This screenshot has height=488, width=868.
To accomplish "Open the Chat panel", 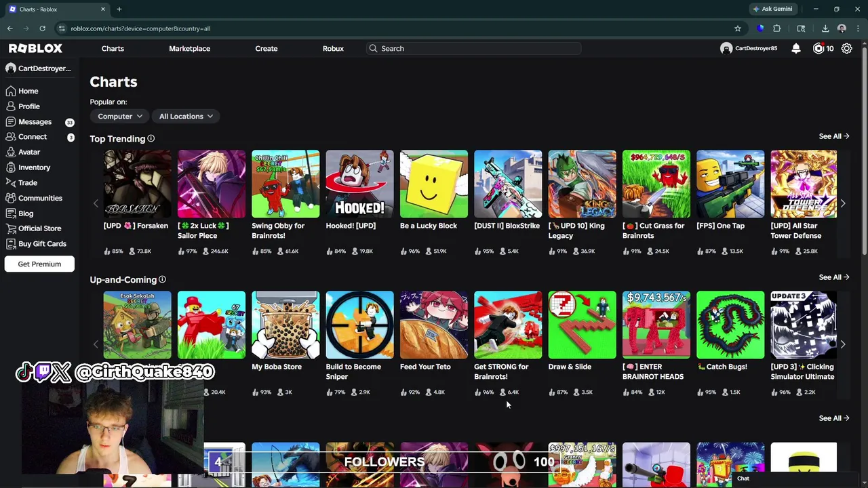I will point(743,478).
